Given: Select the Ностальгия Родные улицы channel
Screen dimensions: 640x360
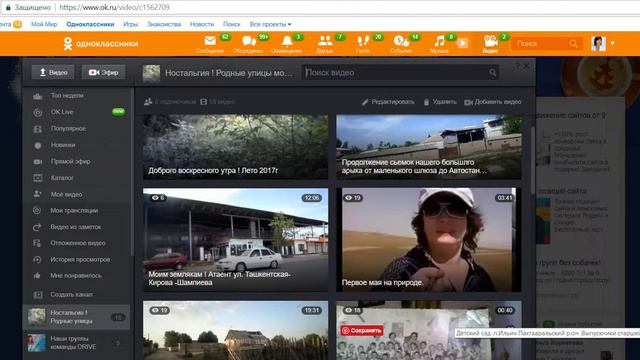Looking at the screenshot, I should [x=77, y=317].
